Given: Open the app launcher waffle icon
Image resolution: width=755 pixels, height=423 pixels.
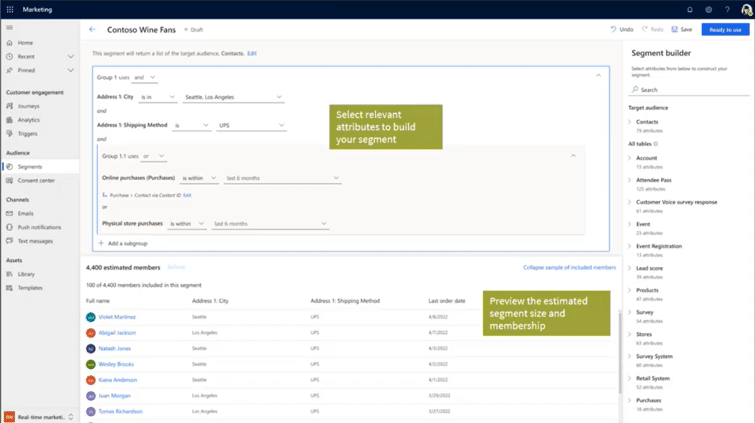Looking at the screenshot, I should (x=9, y=10).
